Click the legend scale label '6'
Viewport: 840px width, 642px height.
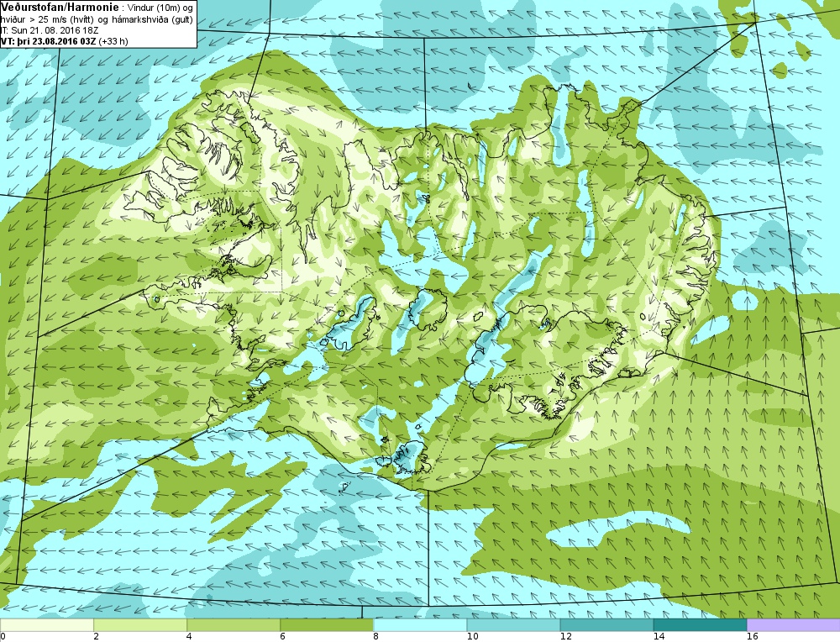[x=282, y=637]
